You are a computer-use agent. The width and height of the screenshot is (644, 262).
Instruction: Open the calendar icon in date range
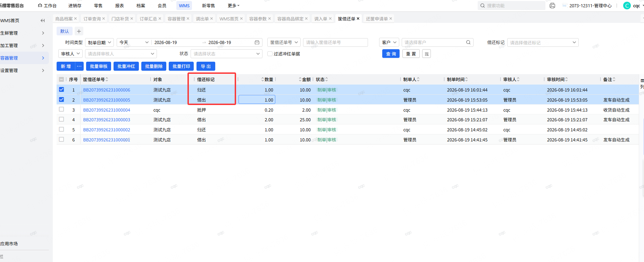(257, 42)
